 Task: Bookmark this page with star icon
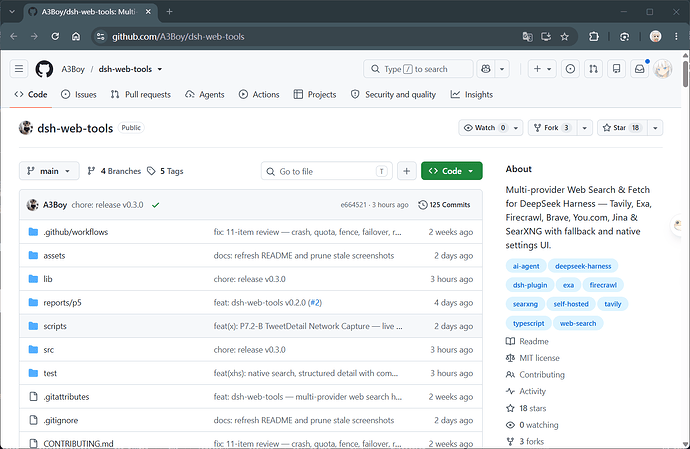(565, 37)
